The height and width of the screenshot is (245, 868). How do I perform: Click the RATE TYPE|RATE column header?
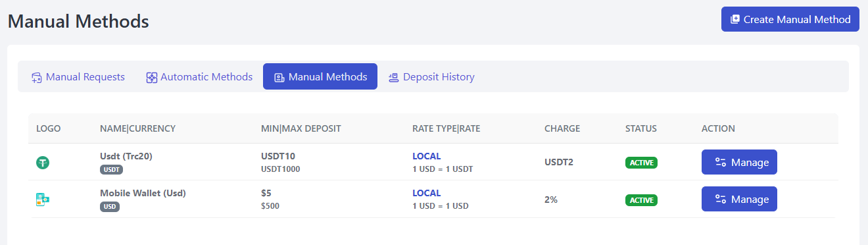click(446, 128)
